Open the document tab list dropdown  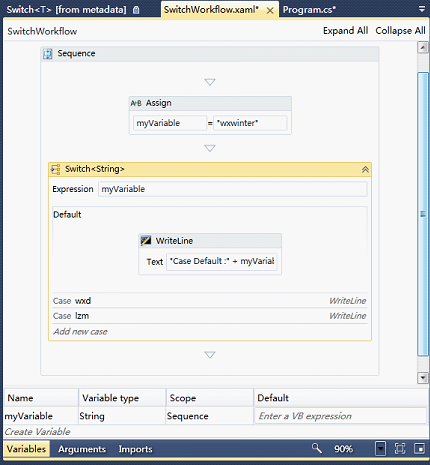pyautogui.click(x=422, y=9)
